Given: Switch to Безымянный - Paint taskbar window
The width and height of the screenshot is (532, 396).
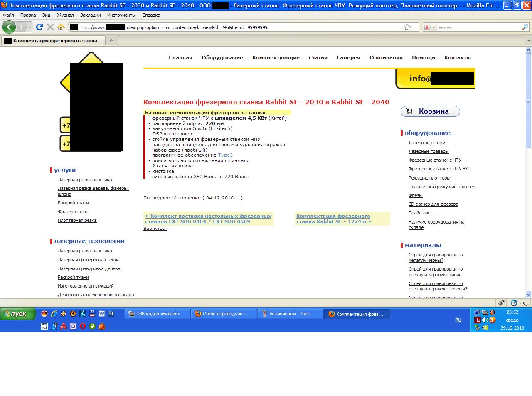Looking at the screenshot, I should (291, 314).
